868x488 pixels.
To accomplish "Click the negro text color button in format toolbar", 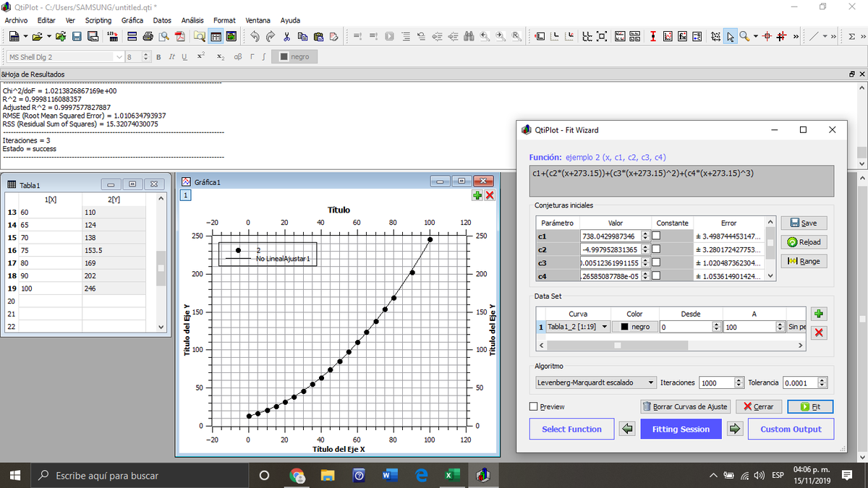I will pos(294,56).
